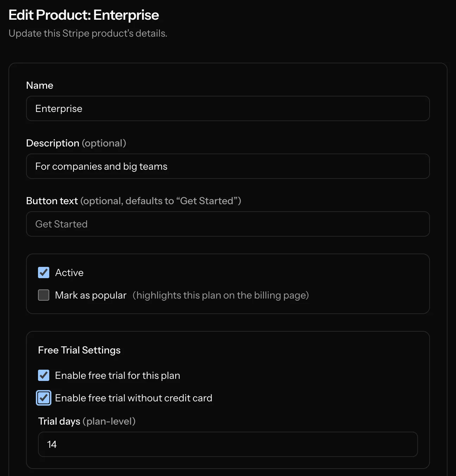Click the Button text input field

pos(228,224)
